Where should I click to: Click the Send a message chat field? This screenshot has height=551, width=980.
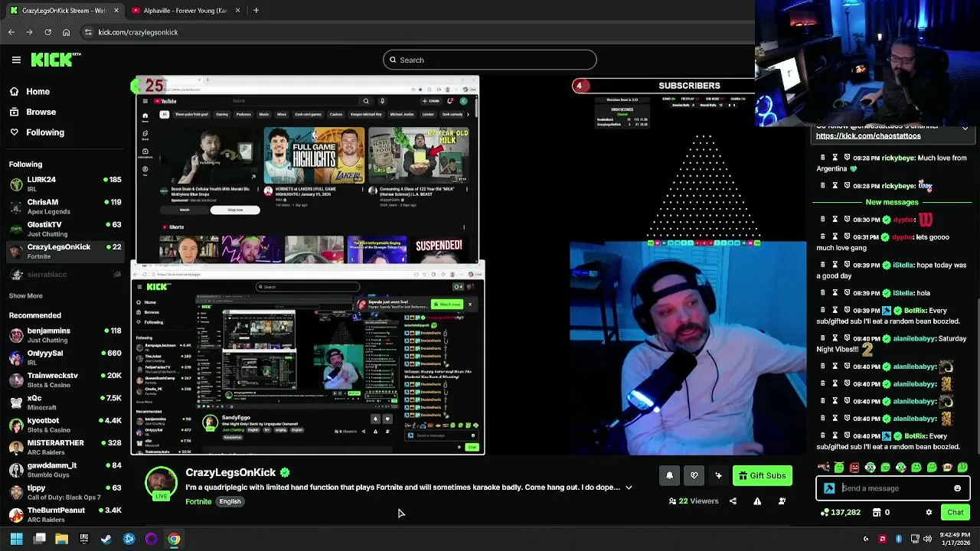pyautogui.click(x=893, y=488)
